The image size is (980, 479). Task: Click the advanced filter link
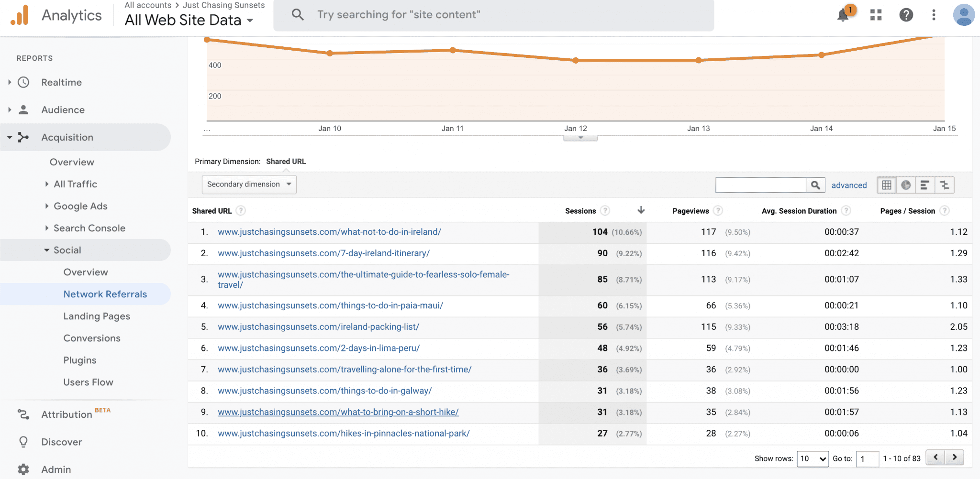849,185
